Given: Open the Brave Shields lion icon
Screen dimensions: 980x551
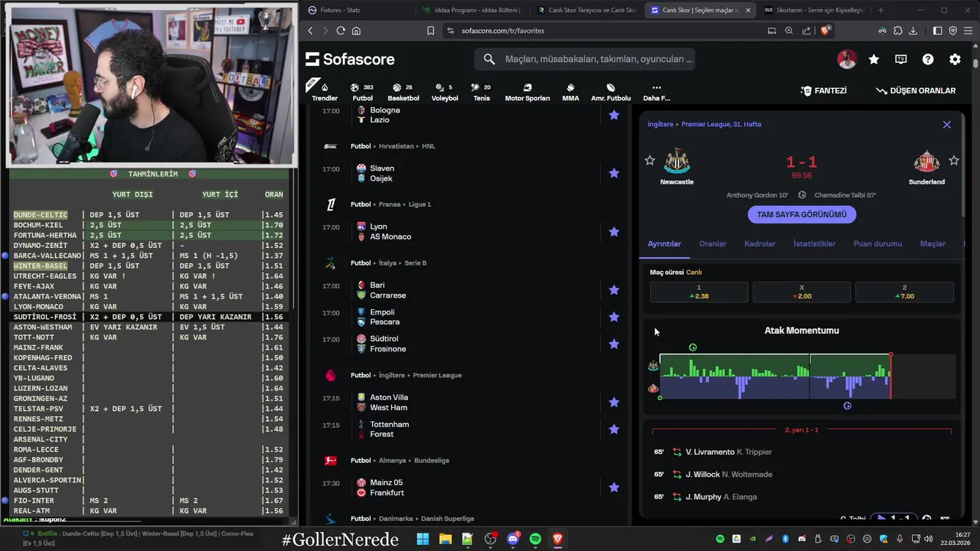Looking at the screenshot, I should coord(825,31).
